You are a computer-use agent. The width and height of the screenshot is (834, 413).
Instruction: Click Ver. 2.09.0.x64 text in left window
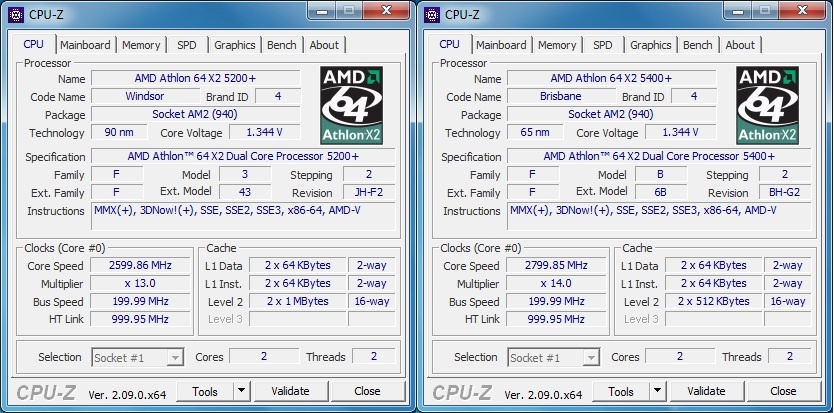pyautogui.click(x=127, y=395)
